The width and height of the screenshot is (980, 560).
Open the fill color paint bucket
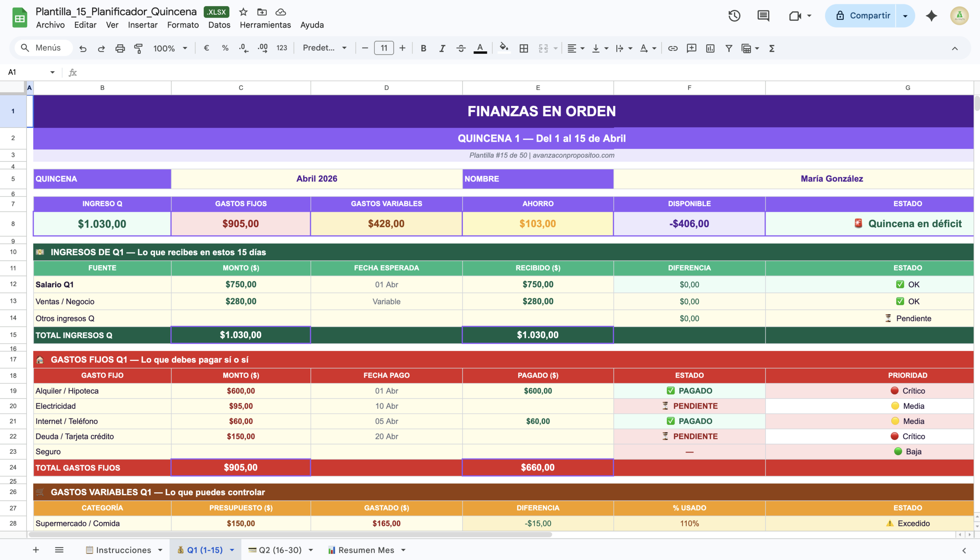(x=503, y=49)
